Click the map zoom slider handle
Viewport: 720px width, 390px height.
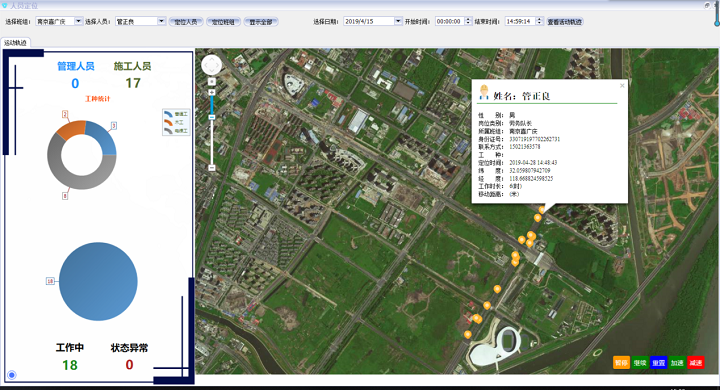pos(212,117)
